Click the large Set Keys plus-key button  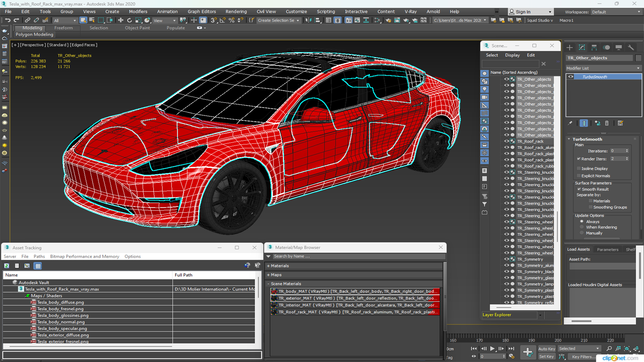click(528, 352)
